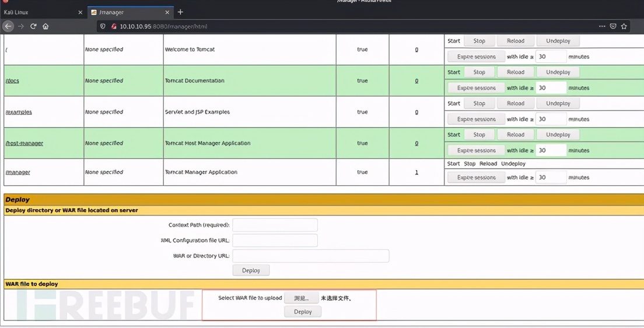Stop the Welcome to Tomcat application

(x=479, y=41)
